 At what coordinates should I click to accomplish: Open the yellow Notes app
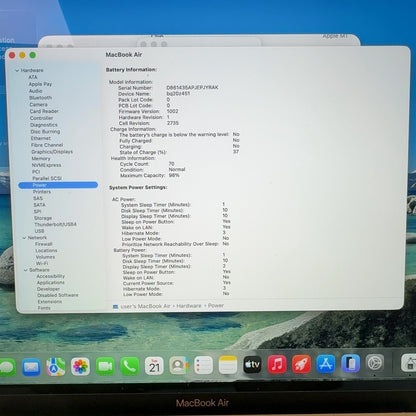(x=228, y=365)
